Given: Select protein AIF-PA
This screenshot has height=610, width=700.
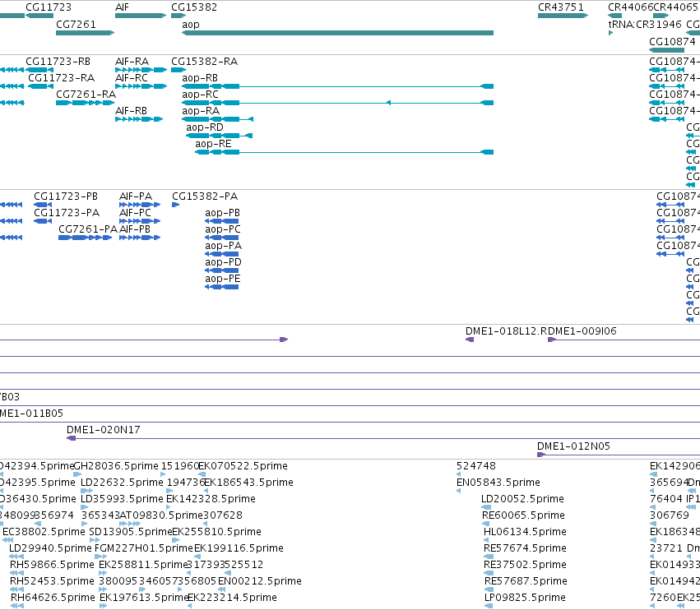Looking at the screenshot, I should point(140,205).
